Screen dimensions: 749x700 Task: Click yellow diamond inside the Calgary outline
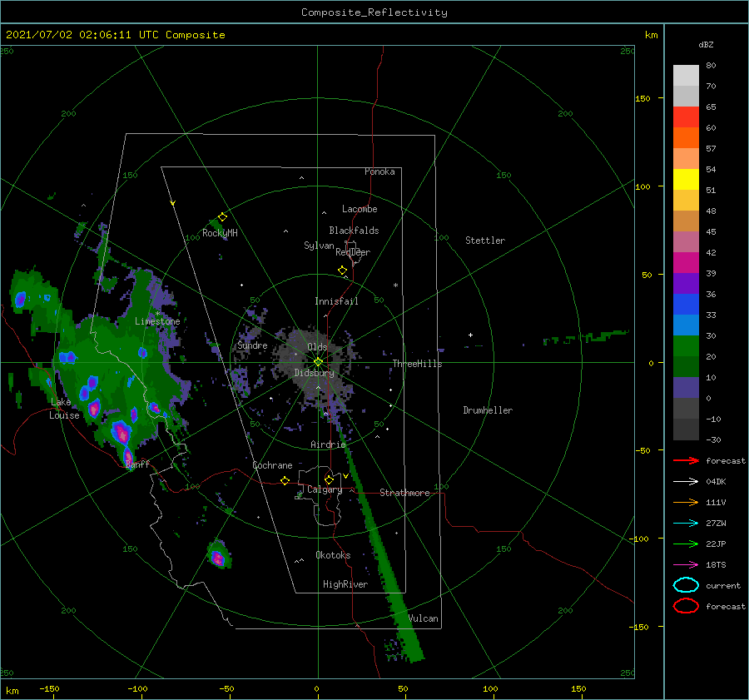pyautogui.click(x=329, y=479)
